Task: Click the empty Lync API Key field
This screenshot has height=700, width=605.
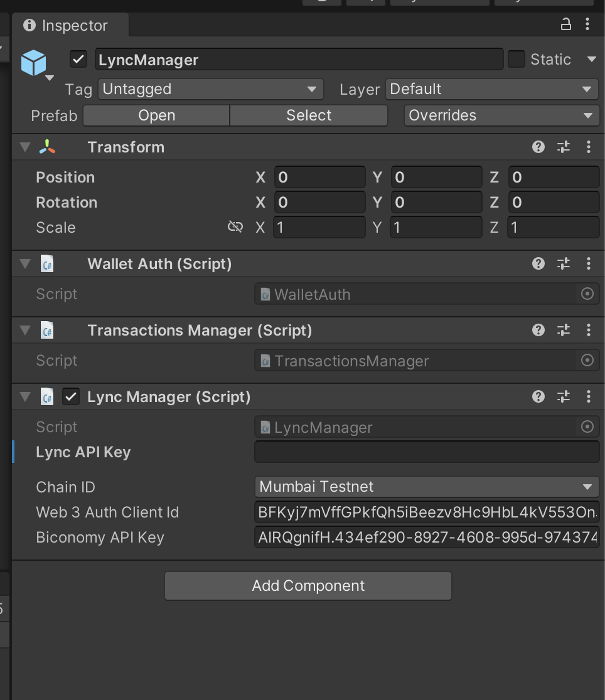Action: [427, 452]
